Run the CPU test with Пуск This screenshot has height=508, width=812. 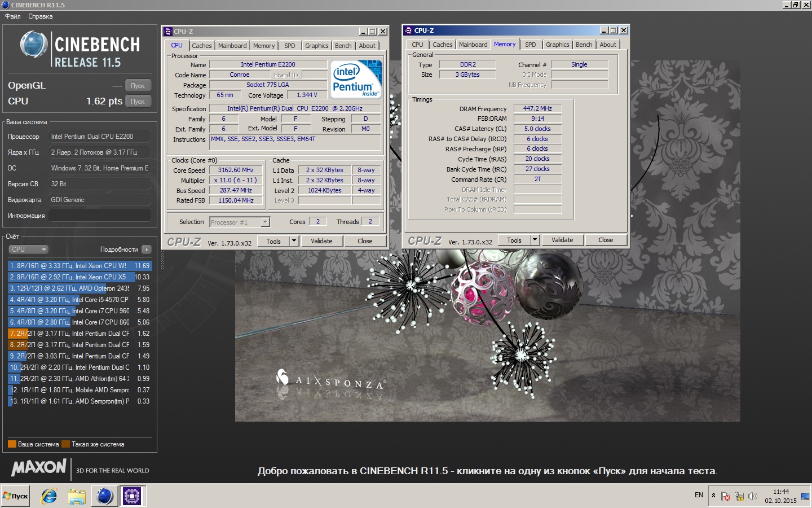coord(138,102)
